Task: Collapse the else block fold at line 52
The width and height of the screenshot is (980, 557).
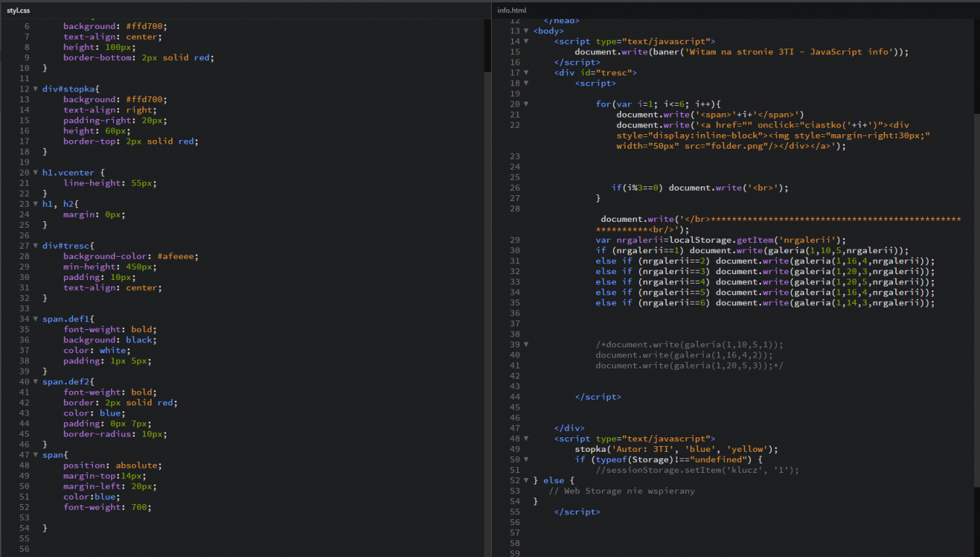Action: pyautogui.click(x=527, y=481)
